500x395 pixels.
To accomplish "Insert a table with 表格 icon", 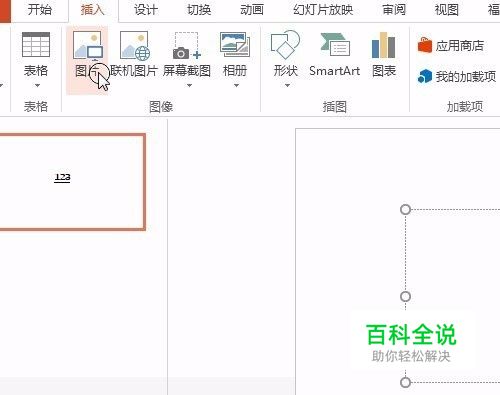I will (x=36, y=45).
